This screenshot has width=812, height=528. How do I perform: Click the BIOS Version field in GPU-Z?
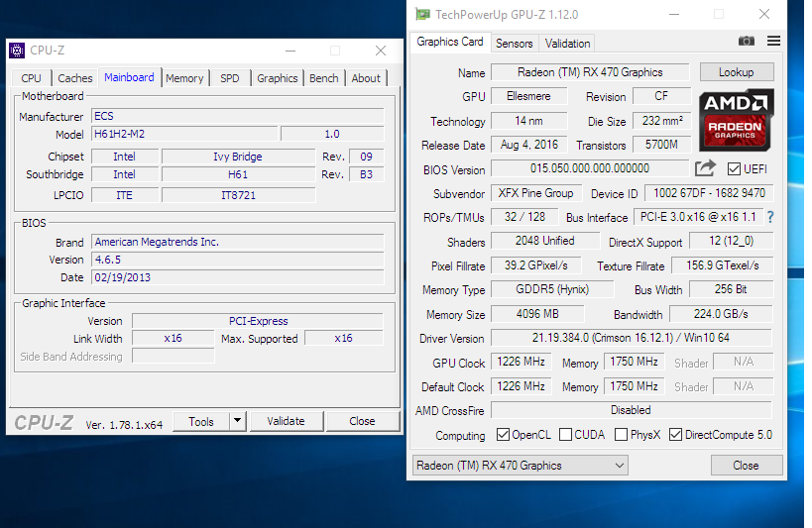[589, 168]
